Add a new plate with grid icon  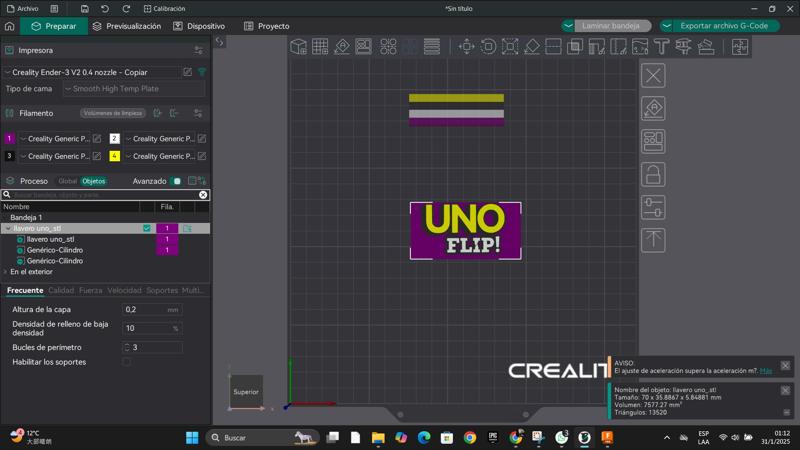(x=320, y=46)
